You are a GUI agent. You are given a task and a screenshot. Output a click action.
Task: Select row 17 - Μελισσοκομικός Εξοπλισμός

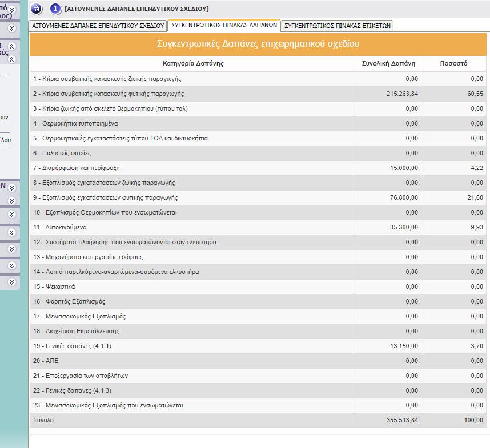(258, 316)
